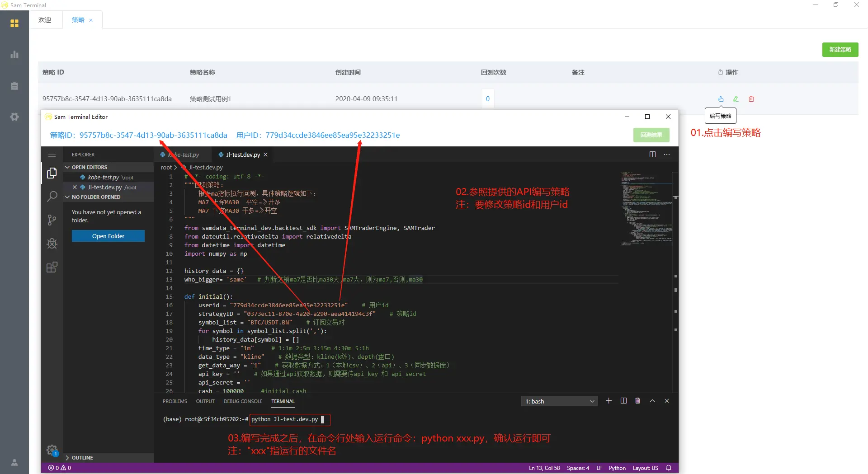Kill terminal with trash icon

point(637,401)
